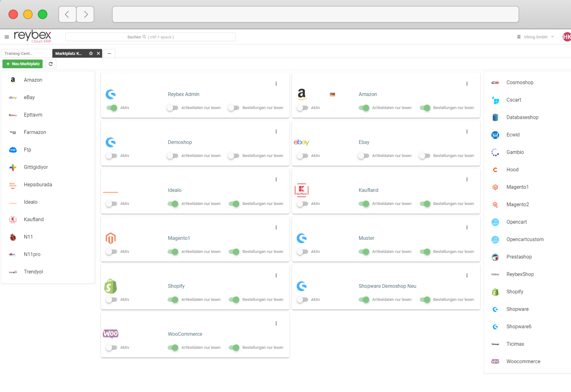The height and width of the screenshot is (392, 571).
Task: Open the tab overflow menu (three dots)
Action: (x=109, y=54)
